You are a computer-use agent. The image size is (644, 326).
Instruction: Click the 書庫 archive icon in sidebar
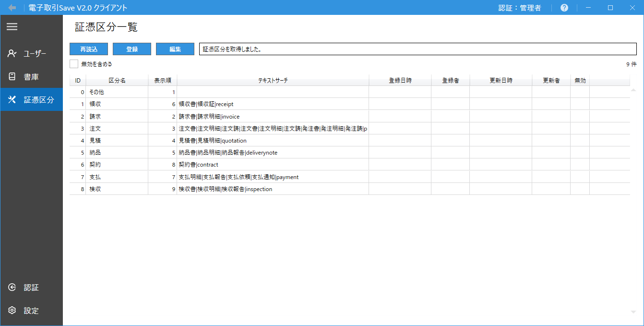tap(12, 76)
